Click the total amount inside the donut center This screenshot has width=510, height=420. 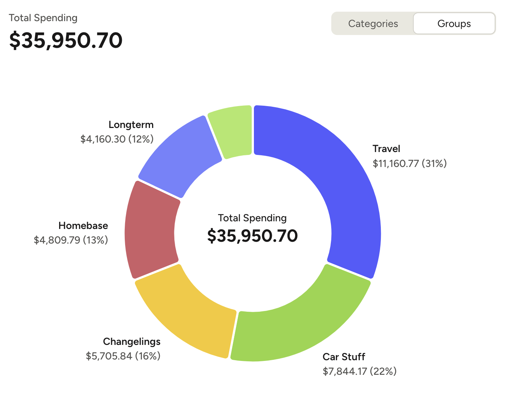[x=252, y=236]
